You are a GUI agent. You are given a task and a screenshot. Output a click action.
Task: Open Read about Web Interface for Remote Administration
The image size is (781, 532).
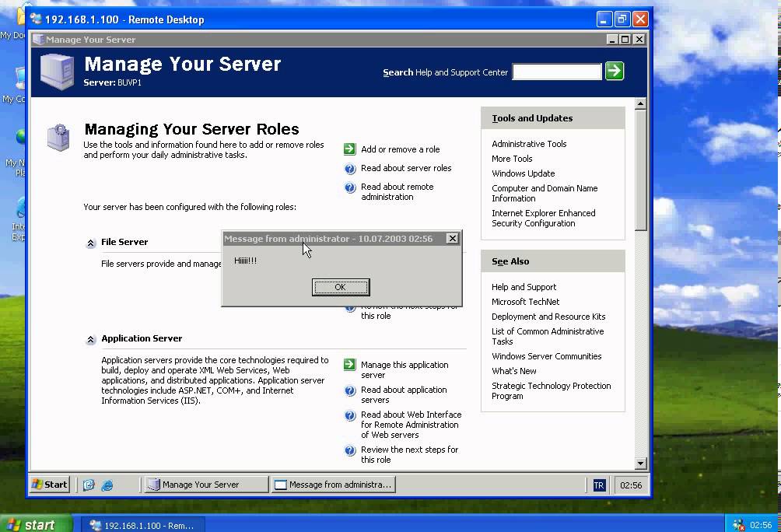tap(411, 425)
